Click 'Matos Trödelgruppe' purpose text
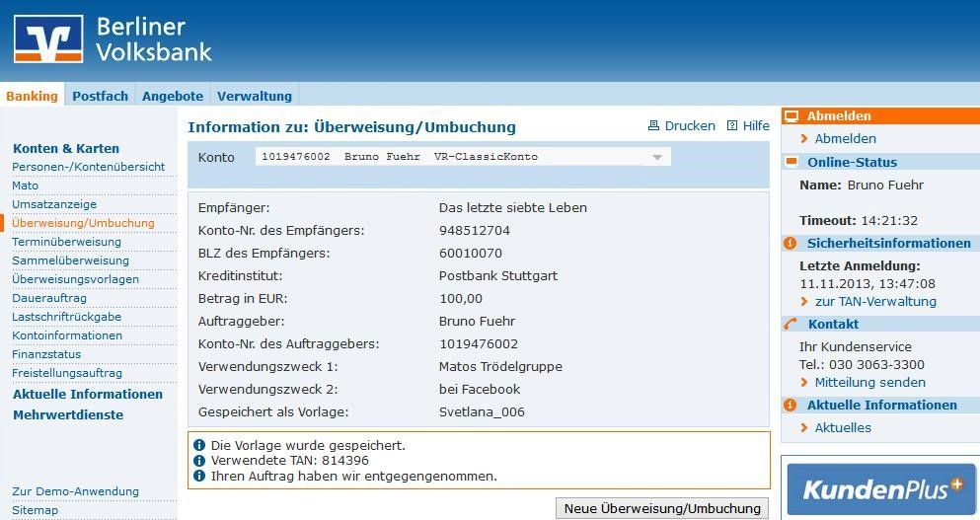Screen dimensions: 980x520 click(x=500, y=367)
